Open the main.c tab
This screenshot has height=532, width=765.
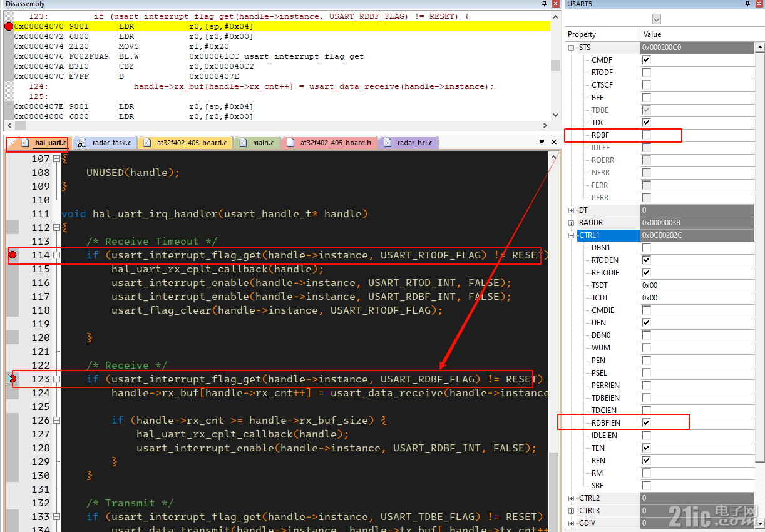pyautogui.click(x=264, y=143)
